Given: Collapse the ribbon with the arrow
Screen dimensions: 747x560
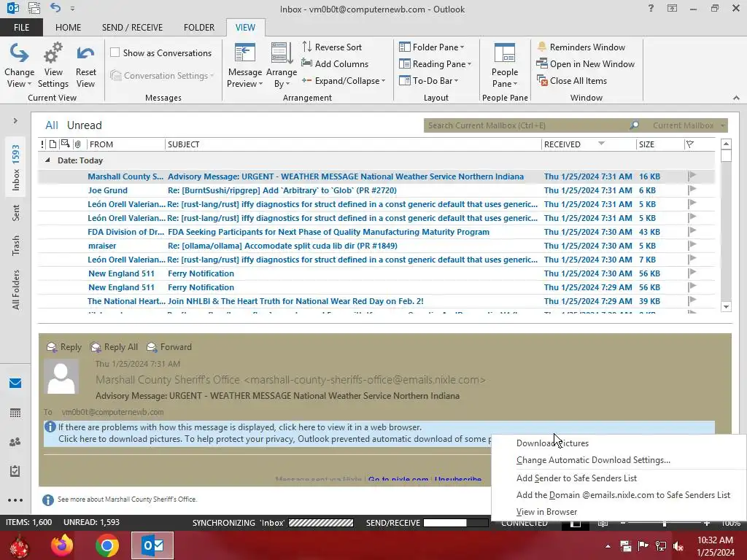Looking at the screenshot, I should [736, 98].
